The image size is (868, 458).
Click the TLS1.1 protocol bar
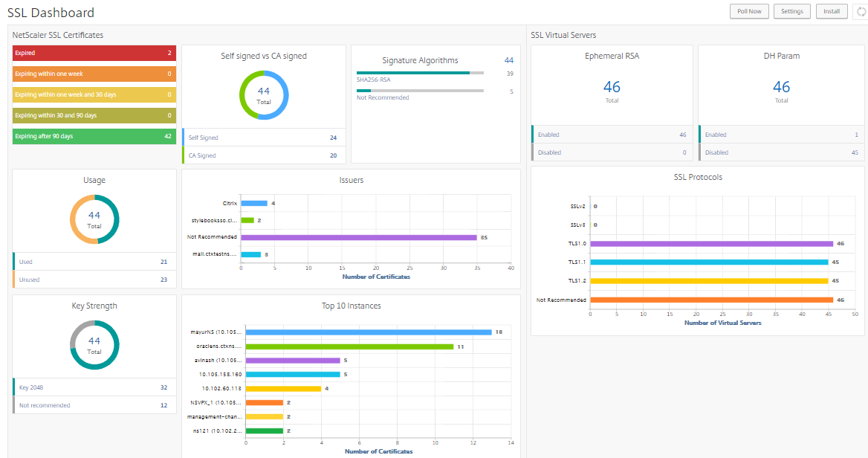click(x=709, y=262)
